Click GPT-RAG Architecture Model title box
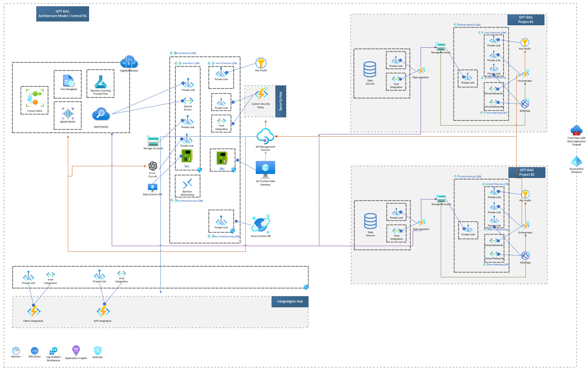The width and height of the screenshot is (588, 371). pyautogui.click(x=63, y=14)
